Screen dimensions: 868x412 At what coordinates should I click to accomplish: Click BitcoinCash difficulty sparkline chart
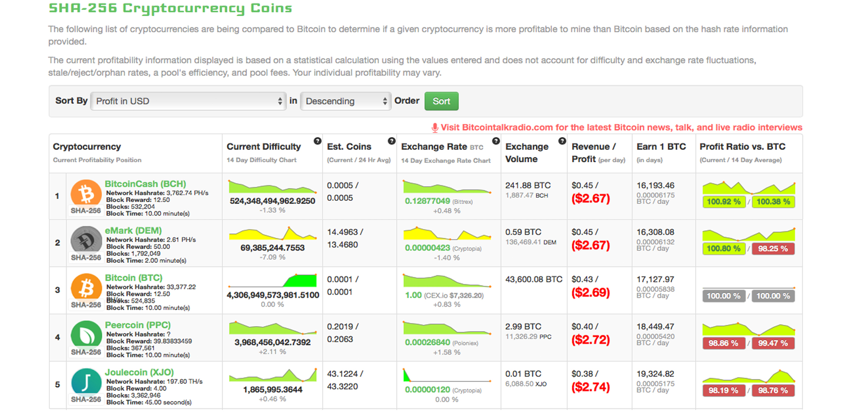pos(273,186)
